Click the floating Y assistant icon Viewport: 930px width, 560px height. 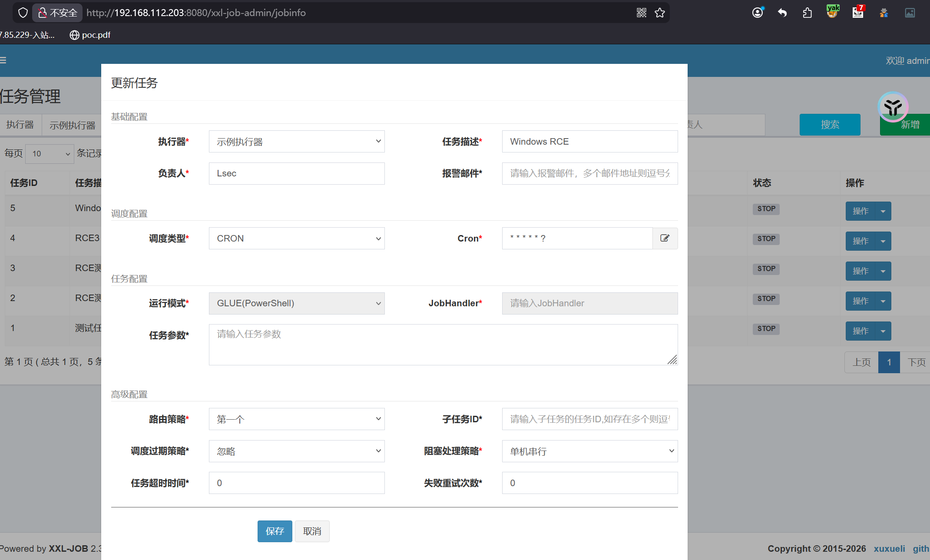pos(893,107)
